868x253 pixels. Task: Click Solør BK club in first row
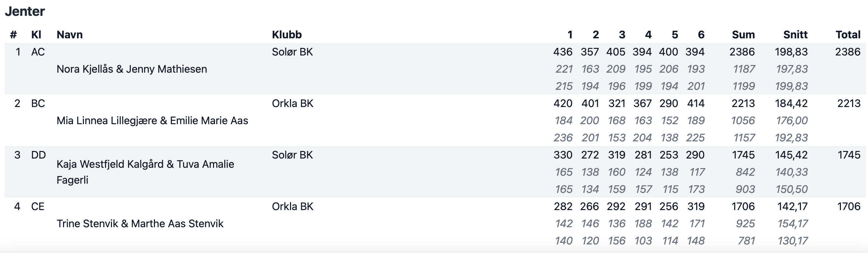(292, 52)
